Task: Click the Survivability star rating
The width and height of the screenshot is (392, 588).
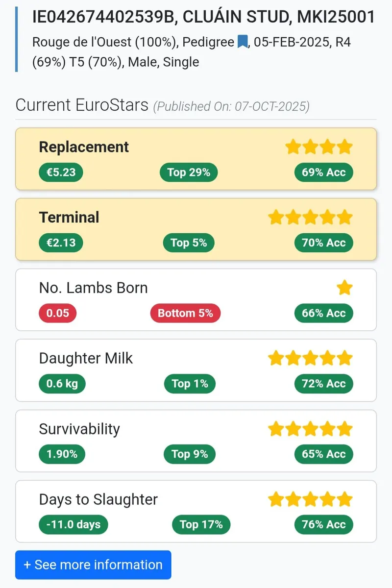Action: click(x=310, y=429)
